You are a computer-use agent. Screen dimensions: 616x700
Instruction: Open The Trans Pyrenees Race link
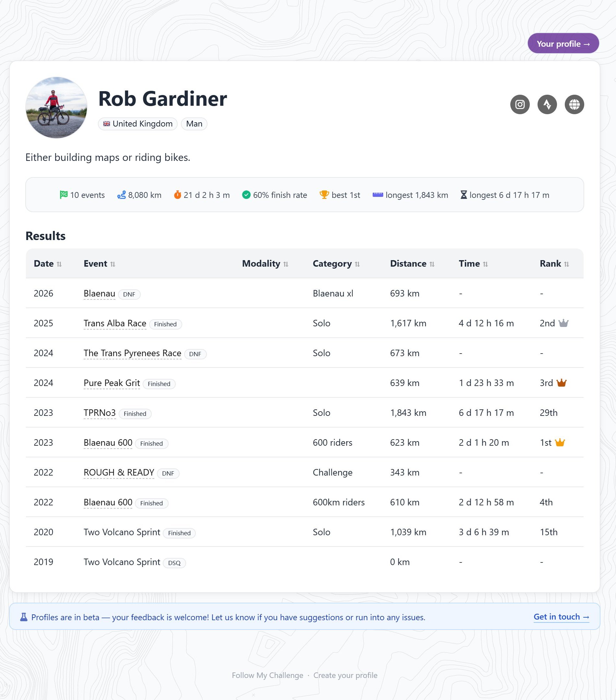[132, 354]
